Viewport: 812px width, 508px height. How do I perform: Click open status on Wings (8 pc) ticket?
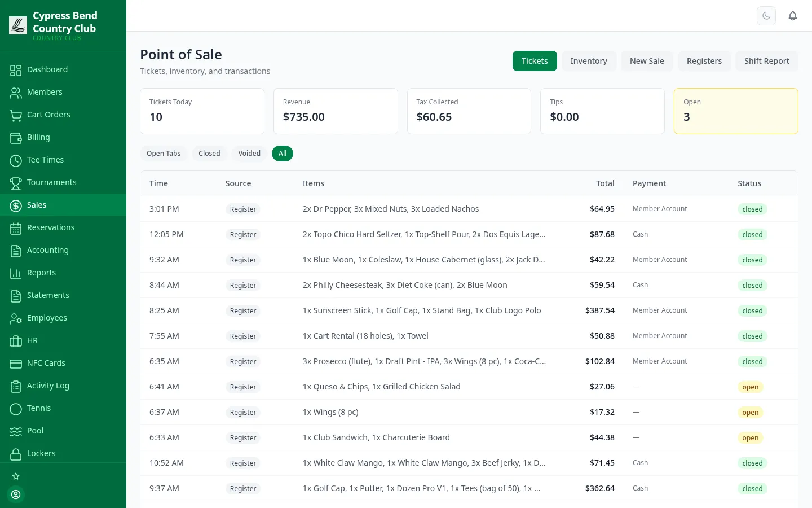click(x=751, y=413)
